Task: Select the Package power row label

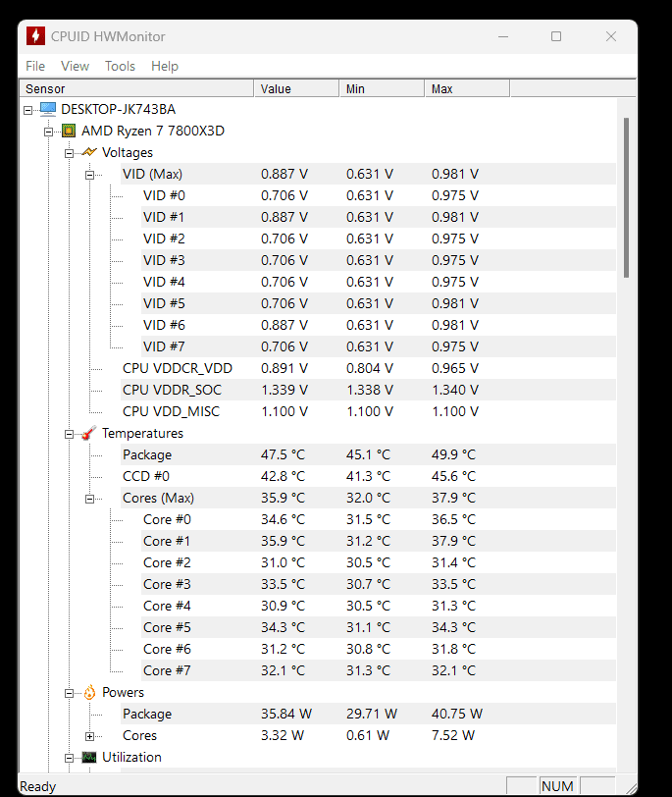Action: pos(147,715)
